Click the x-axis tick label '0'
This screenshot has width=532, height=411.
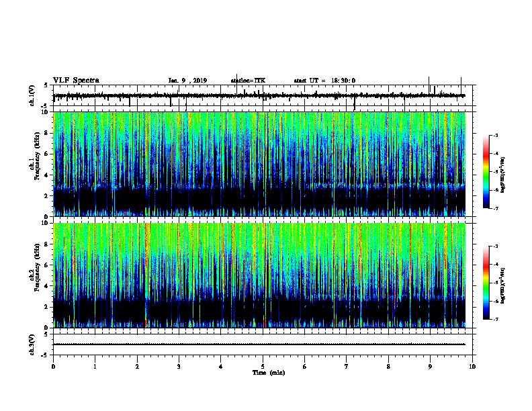[53, 367]
